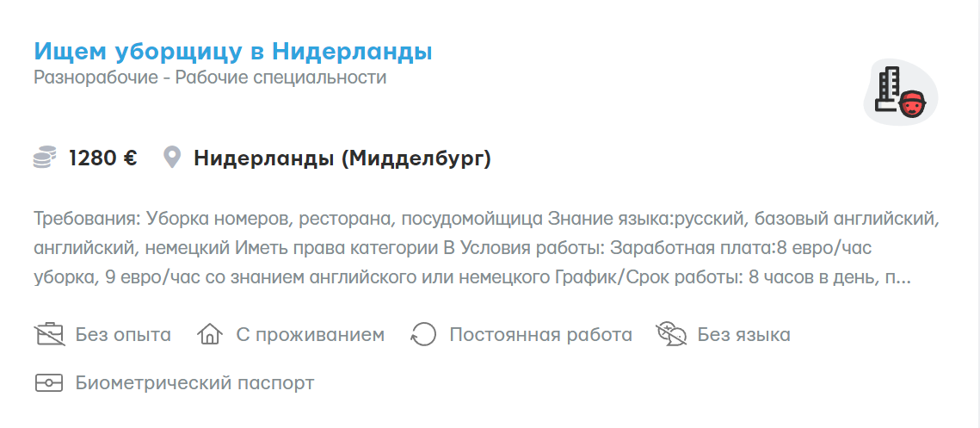Click the location pin icon
Image resolution: width=980 pixels, height=428 pixels.
172,158
